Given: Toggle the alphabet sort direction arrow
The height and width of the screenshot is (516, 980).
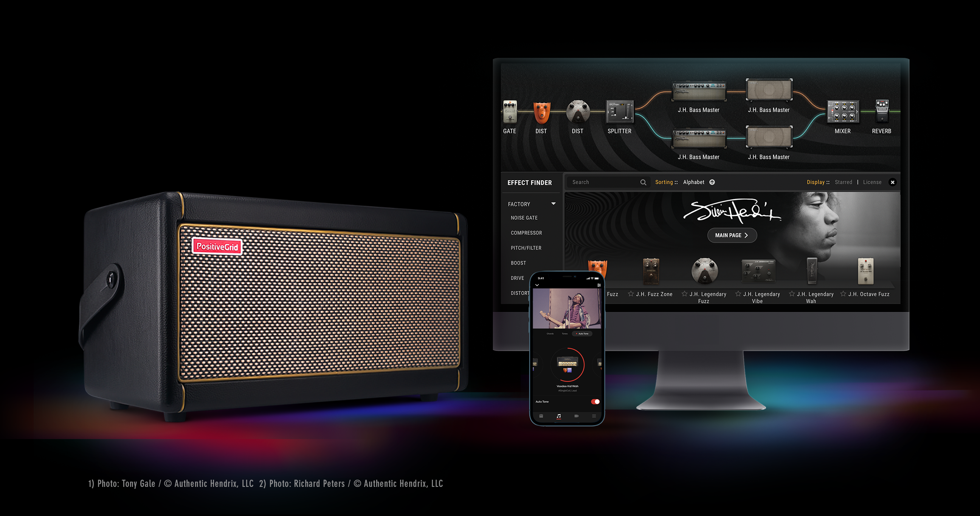Looking at the screenshot, I should tap(712, 182).
